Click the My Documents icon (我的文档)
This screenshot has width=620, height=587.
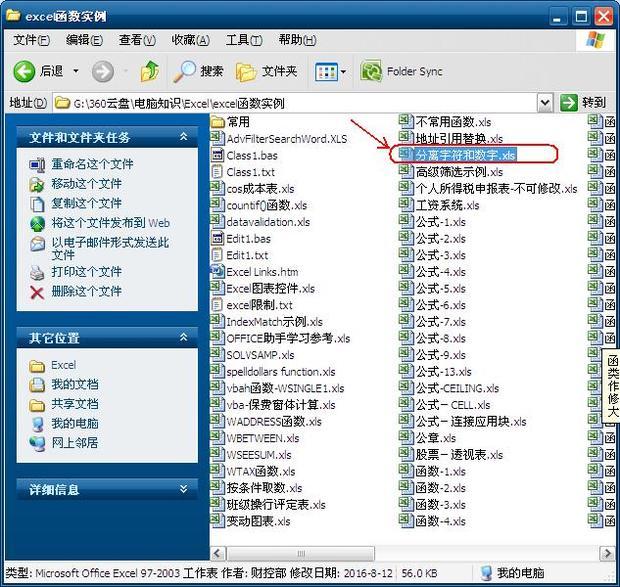tap(37, 385)
